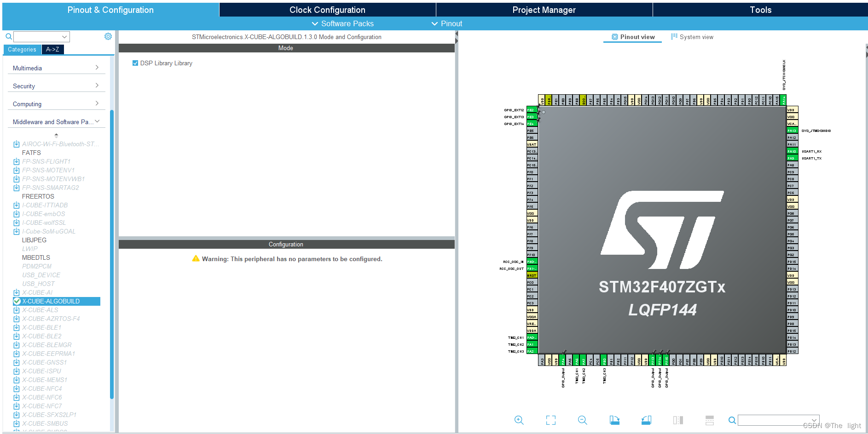Click the zoom in icon below the pinout
Image resolution: width=868 pixels, height=434 pixels.
coord(519,420)
